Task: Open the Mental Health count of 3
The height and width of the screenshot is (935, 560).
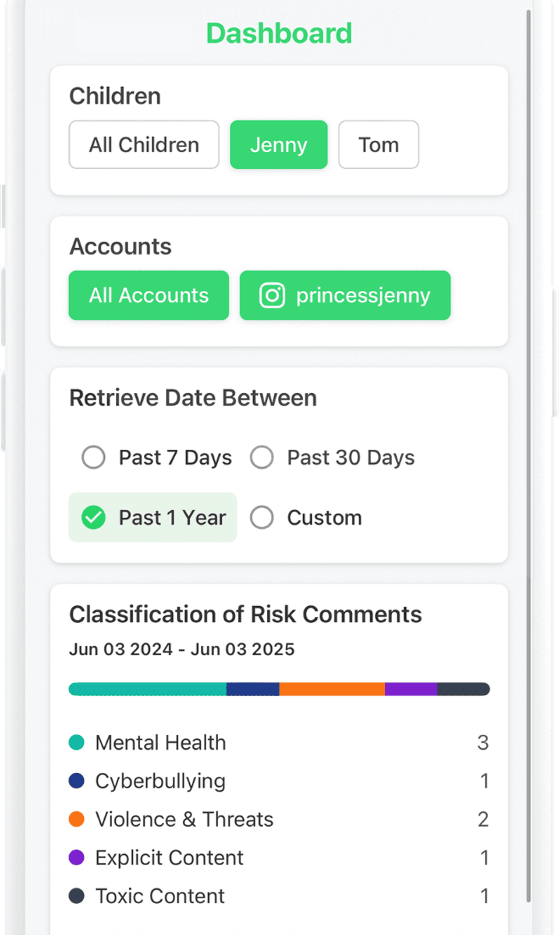Action: (482, 743)
